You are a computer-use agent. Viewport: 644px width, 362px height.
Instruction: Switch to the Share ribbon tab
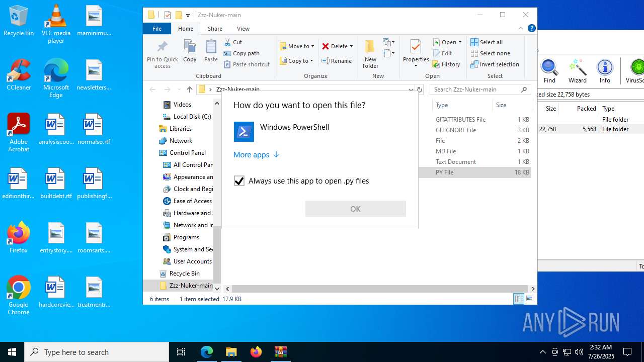(215, 29)
